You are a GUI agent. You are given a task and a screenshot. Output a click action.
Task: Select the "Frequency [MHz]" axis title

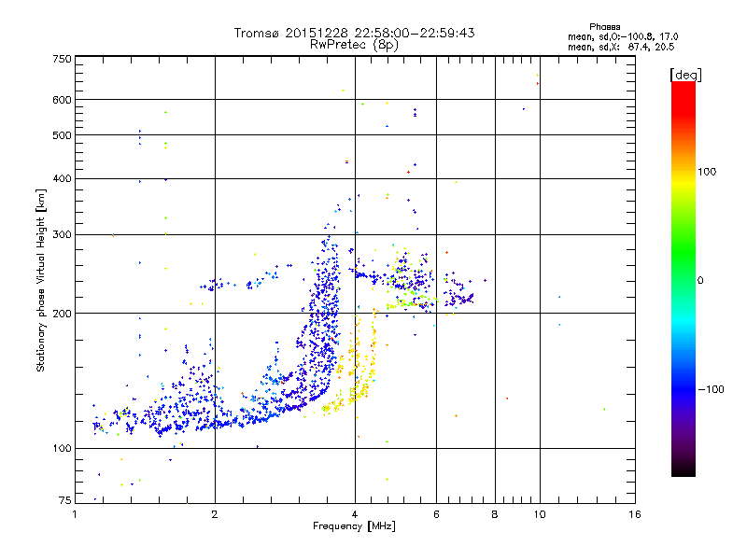[354, 526]
